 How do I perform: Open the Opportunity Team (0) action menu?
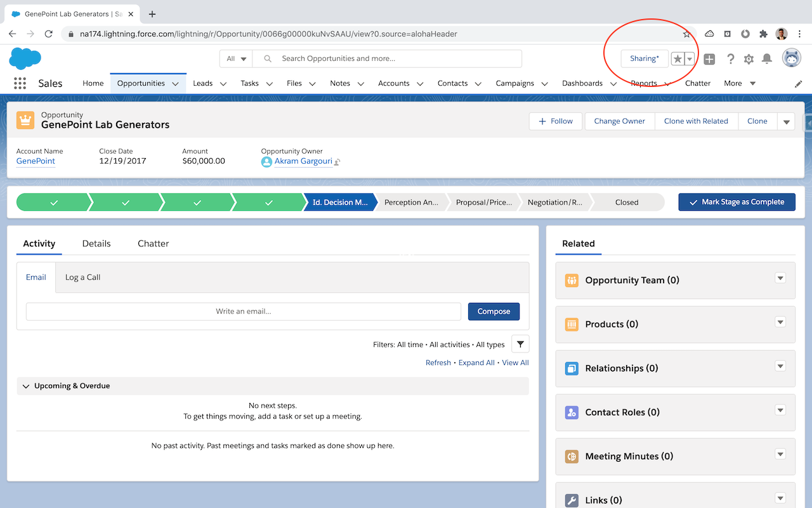coord(780,278)
